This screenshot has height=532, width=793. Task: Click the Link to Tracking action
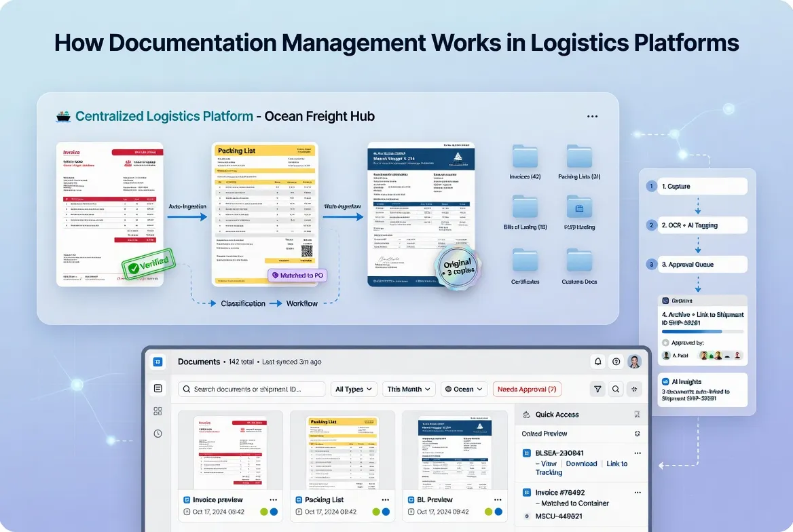pos(616,463)
